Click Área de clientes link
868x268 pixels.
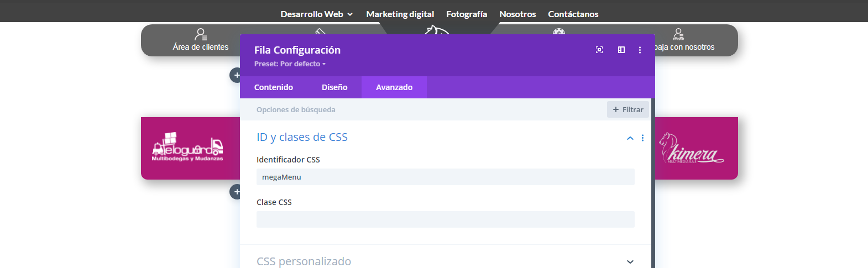(x=201, y=47)
